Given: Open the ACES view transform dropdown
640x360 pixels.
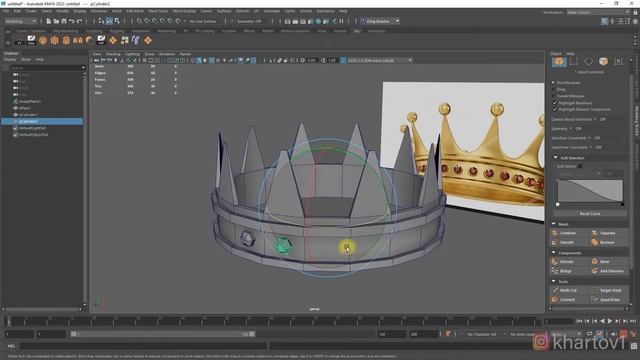Looking at the screenshot, I should (x=379, y=60).
